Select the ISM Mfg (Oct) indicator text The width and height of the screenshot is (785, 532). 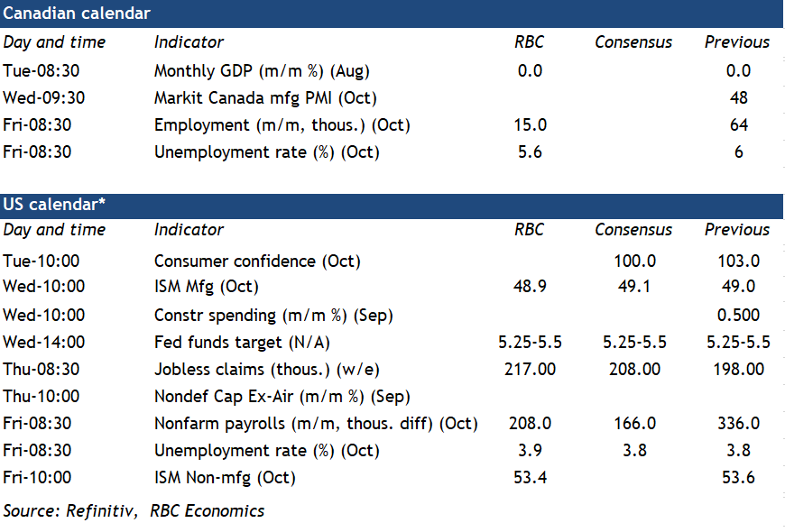[207, 288]
